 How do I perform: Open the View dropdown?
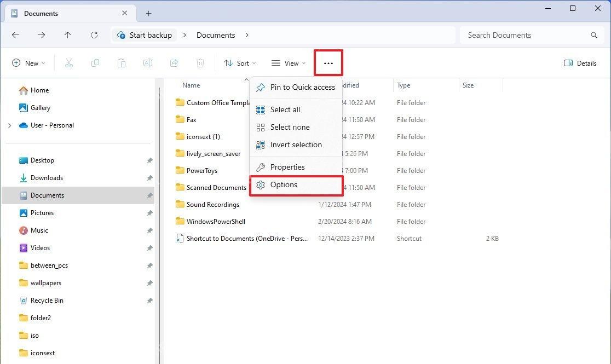click(x=289, y=63)
